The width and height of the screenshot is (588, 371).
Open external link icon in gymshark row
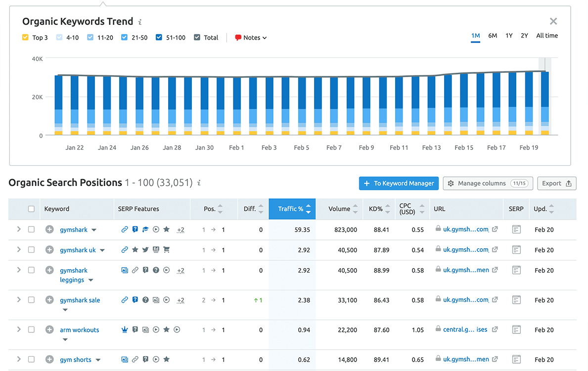pos(495,229)
